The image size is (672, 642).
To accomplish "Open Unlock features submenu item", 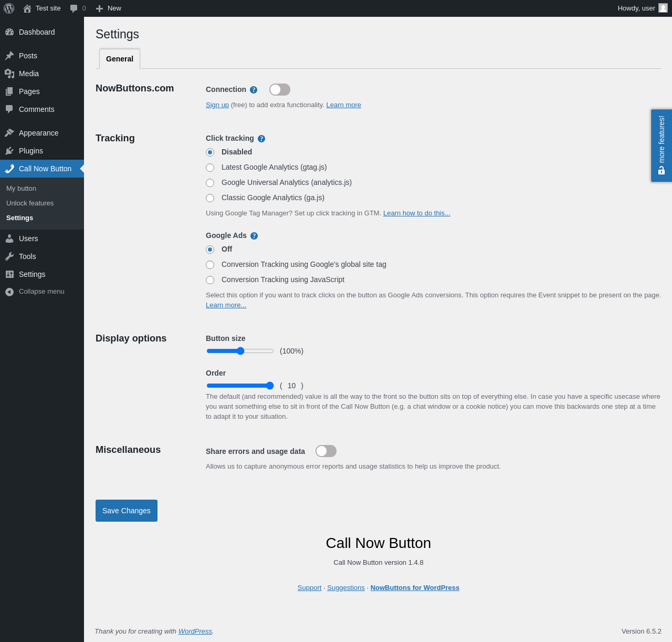I will [30, 203].
